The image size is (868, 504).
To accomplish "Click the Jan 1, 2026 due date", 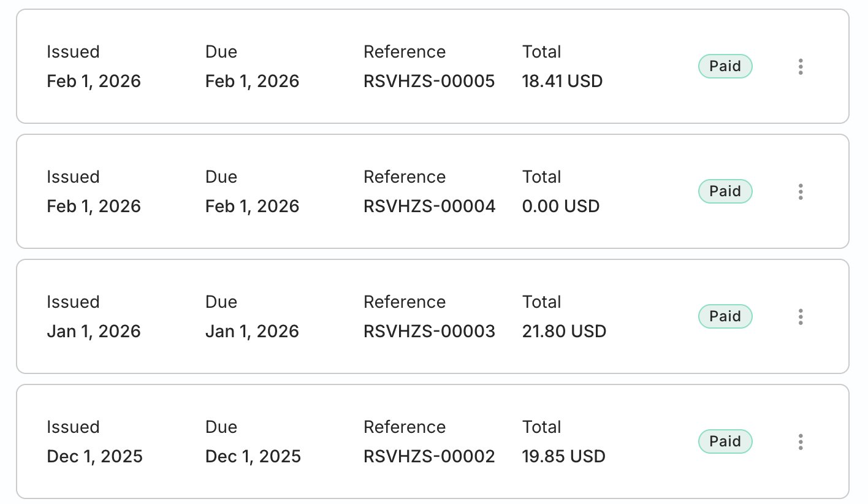I will [x=252, y=332].
